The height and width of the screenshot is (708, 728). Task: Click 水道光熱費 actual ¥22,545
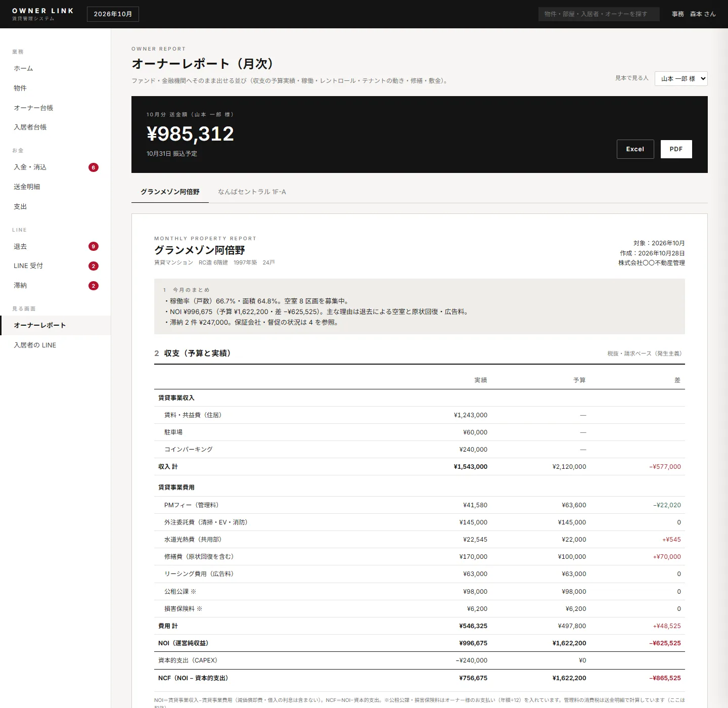tap(475, 540)
